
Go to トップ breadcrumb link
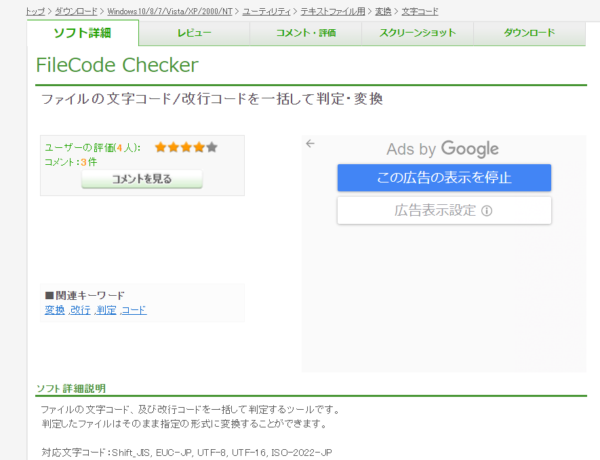[x=35, y=11]
